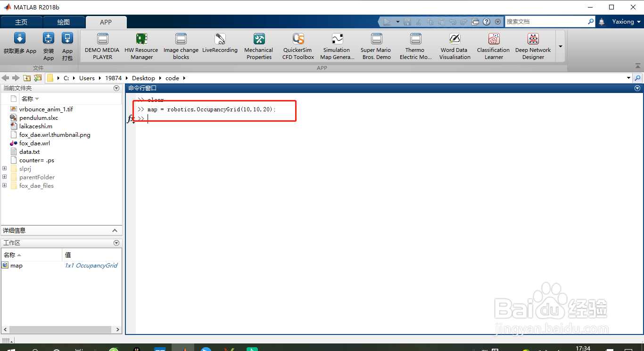
Task: Click the Users segment in the path
Action: coord(87,78)
